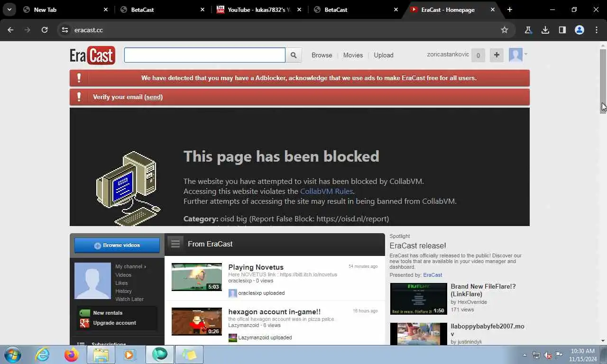Viewport: 607px width, 364px height.
Task: Click the Movies navigation link
Action: pos(353,55)
